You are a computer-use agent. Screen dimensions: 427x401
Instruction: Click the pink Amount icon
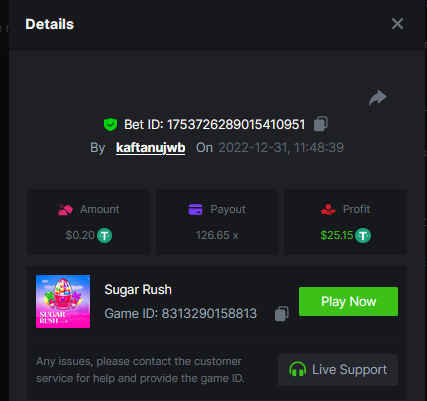pos(65,210)
